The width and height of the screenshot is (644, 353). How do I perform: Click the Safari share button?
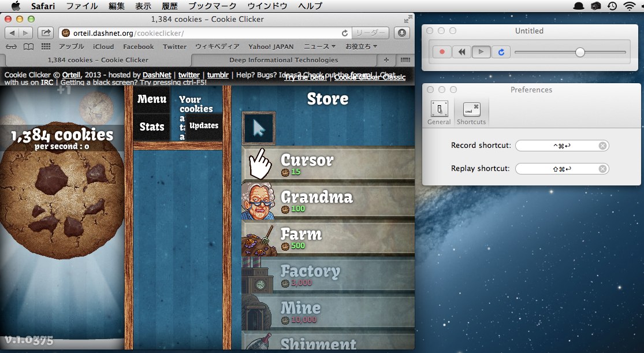point(46,33)
